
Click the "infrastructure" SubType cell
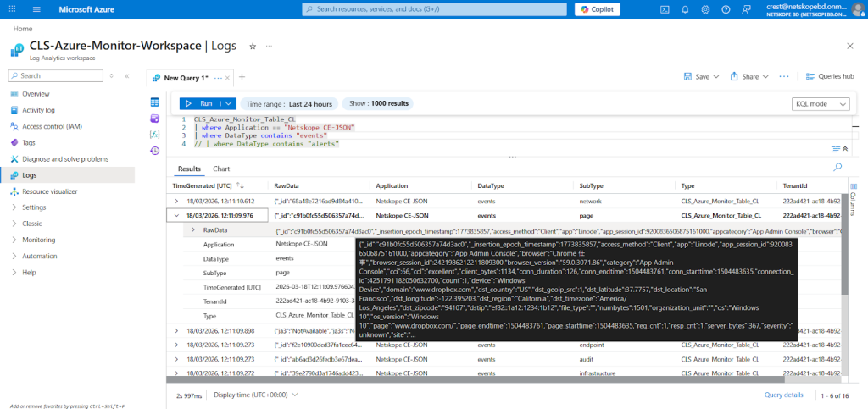598,373
